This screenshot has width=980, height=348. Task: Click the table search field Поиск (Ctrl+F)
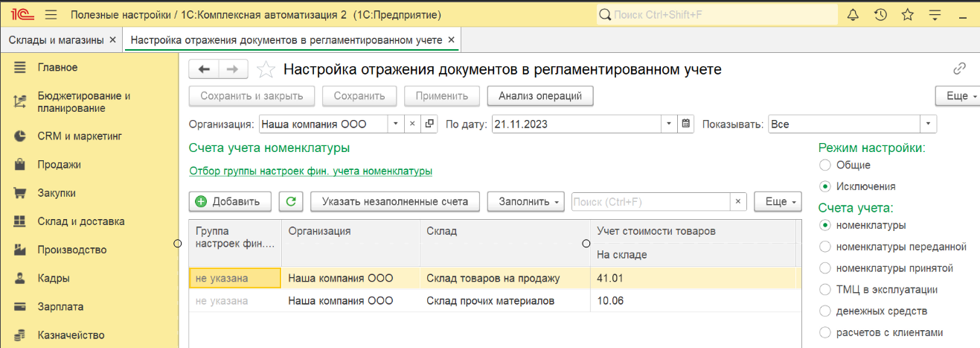tap(650, 201)
